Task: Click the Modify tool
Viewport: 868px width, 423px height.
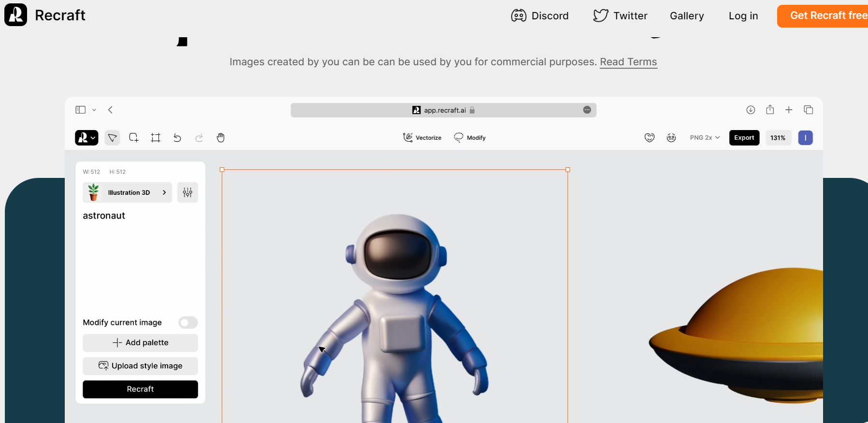Action: coord(470,138)
